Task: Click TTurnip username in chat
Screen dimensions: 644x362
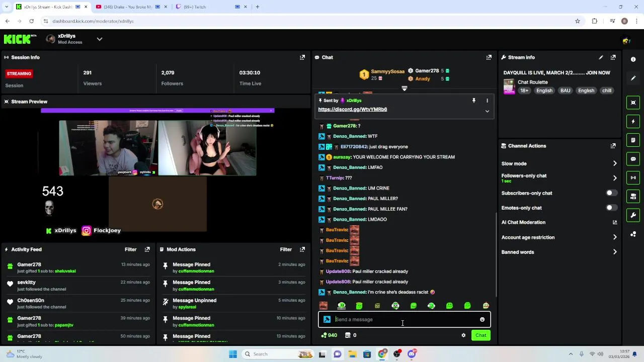Action: pyautogui.click(x=335, y=178)
